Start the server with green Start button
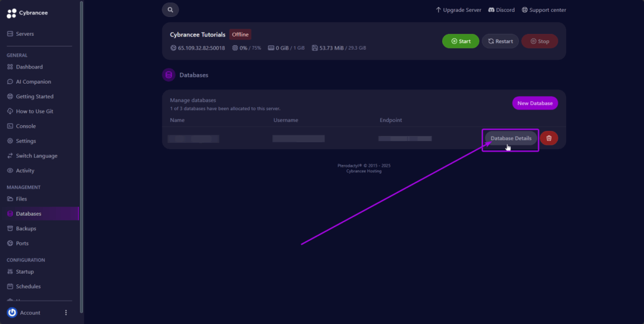The width and height of the screenshot is (644, 324). (x=460, y=41)
